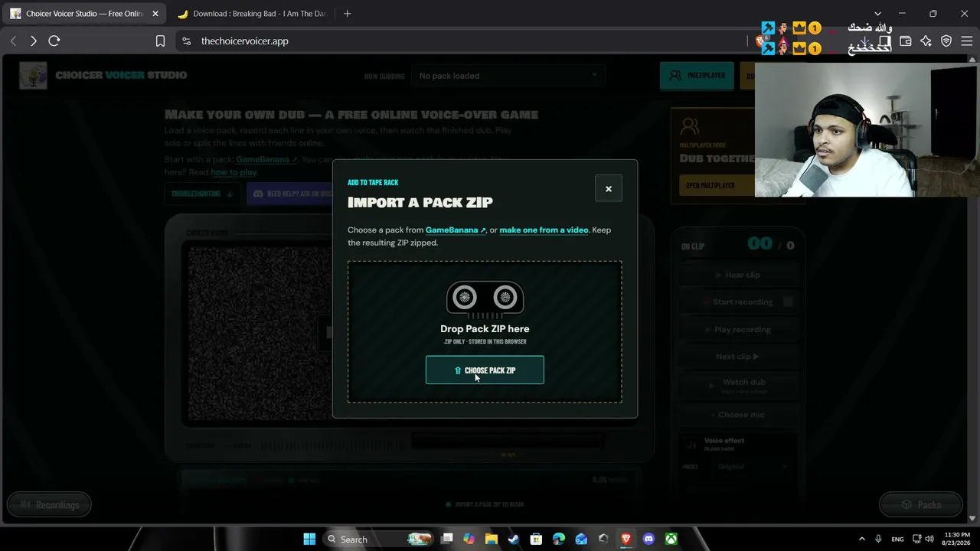
Task: Click the taskbar Search box
Action: coord(377,540)
